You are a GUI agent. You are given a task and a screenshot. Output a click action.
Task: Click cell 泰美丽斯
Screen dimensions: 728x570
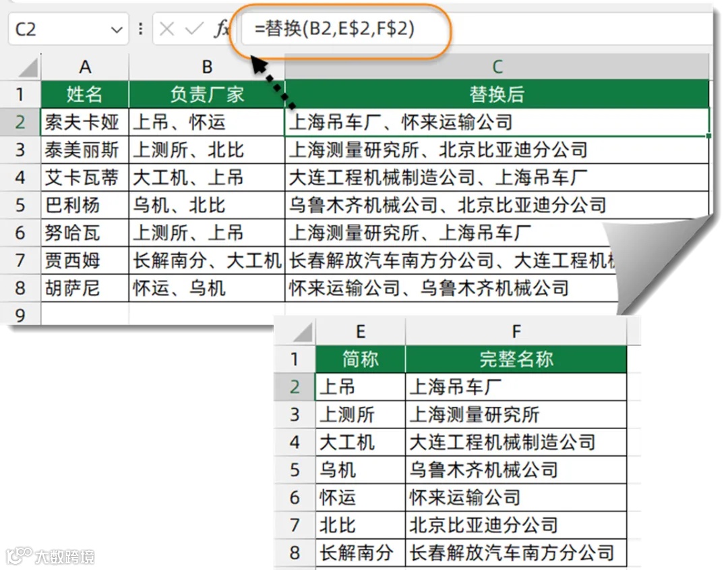[x=85, y=150]
